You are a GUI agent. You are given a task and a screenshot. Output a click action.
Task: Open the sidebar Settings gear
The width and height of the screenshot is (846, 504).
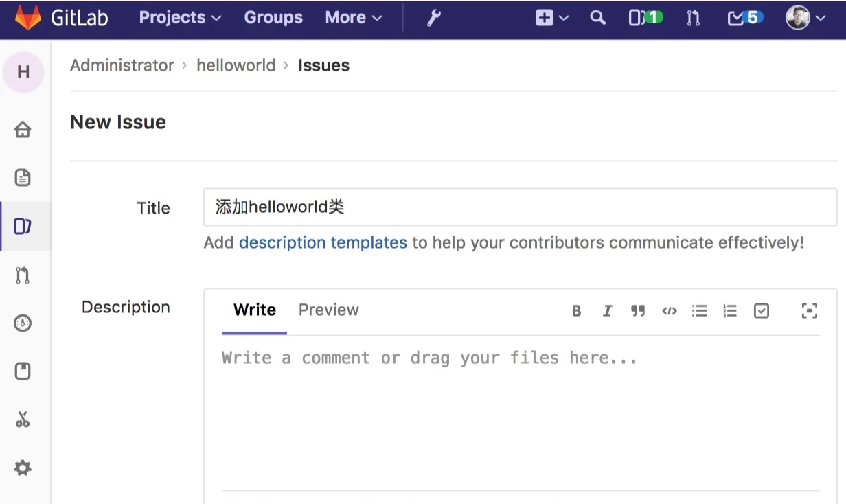pyautogui.click(x=23, y=468)
